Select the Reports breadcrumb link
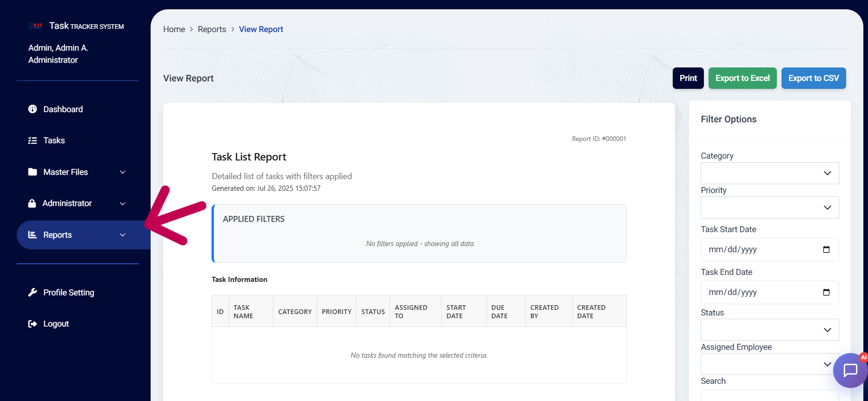This screenshot has height=401, width=868. pos(212,29)
